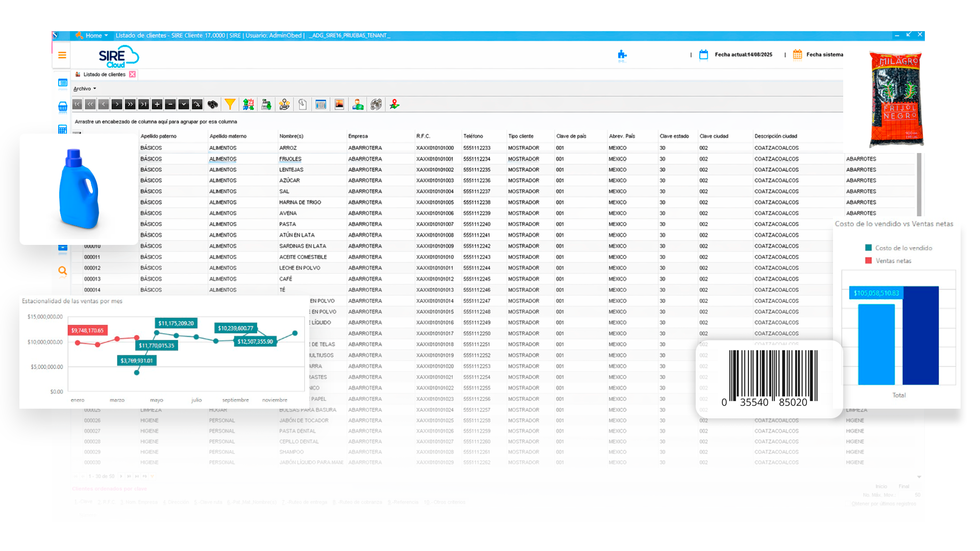Open the hamburger menu in the sidebar
Image resolution: width=980 pixels, height=551 pixels.
[x=62, y=55]
